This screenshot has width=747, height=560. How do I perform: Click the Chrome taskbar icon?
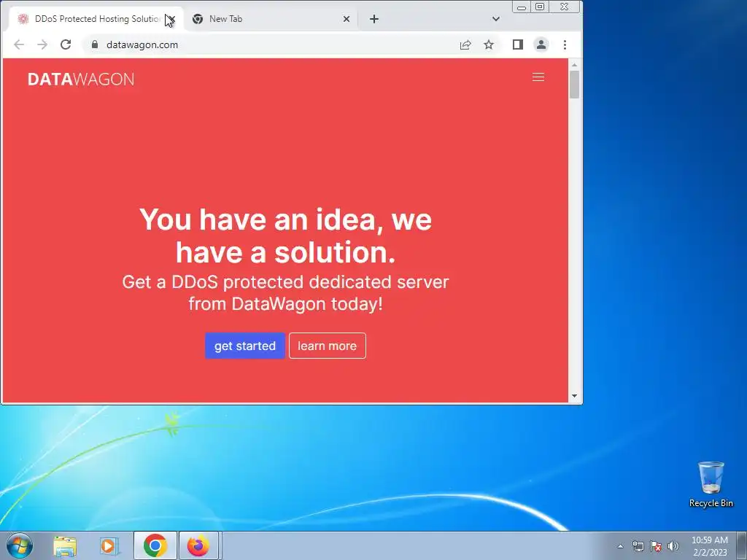click(x=155, y=545)
